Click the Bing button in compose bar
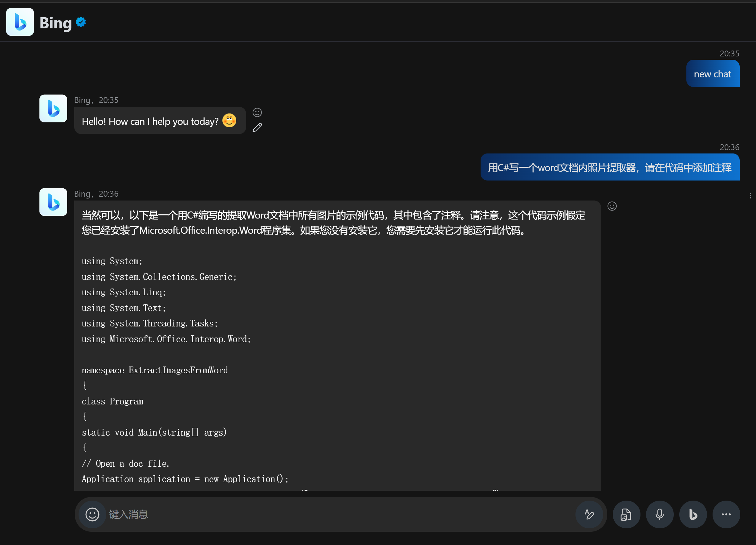Viewport: 756px width, 545px height. pyautogui.click(x=693, y=514)
